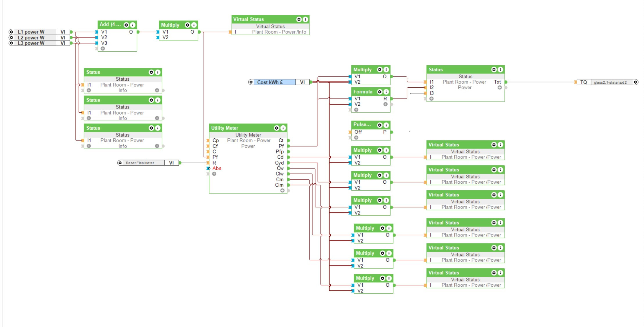The width and height of the screenshot is (644, 327).
Task: Open settings gear of Utility Meter block
Action: coord(277,128)
